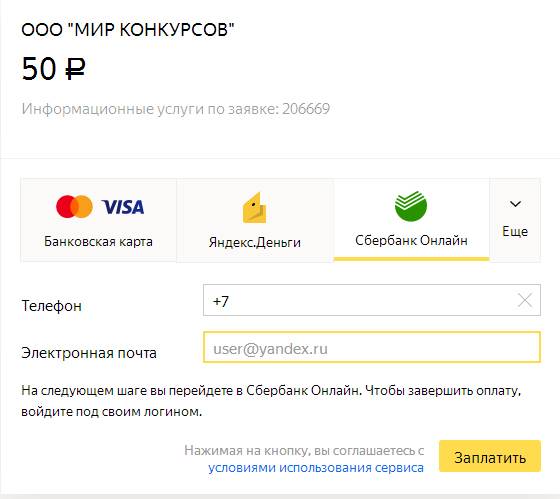Open условиями использования сервиса link
Viewport: 560px width, 499px height.
click(316, 468)
